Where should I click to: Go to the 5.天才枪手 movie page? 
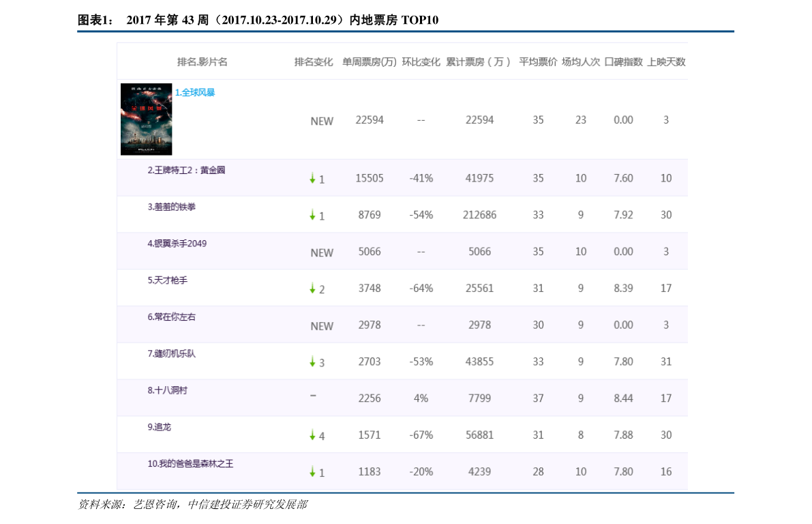167,280
